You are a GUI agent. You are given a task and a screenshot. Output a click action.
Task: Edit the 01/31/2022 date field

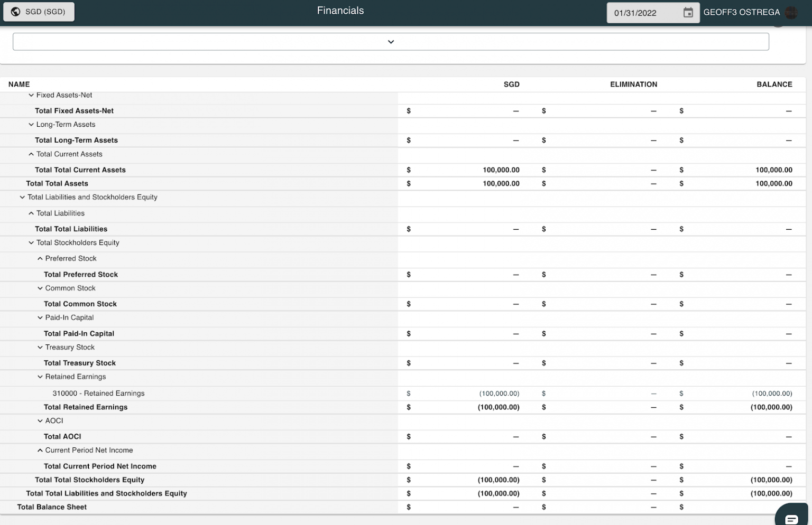pyautogui.click(x=644, y=13)
